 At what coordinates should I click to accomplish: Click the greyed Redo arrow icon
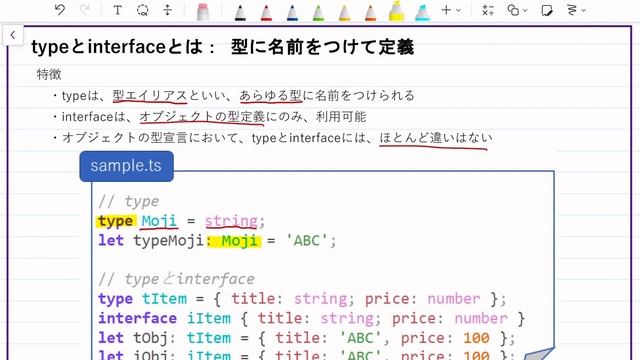[85, 10]
